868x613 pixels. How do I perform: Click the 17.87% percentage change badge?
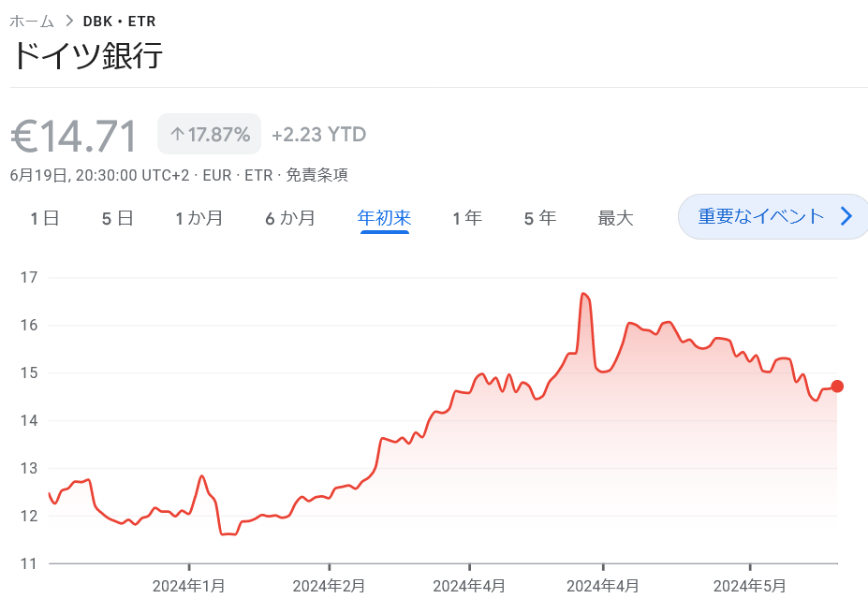[208, 133]
